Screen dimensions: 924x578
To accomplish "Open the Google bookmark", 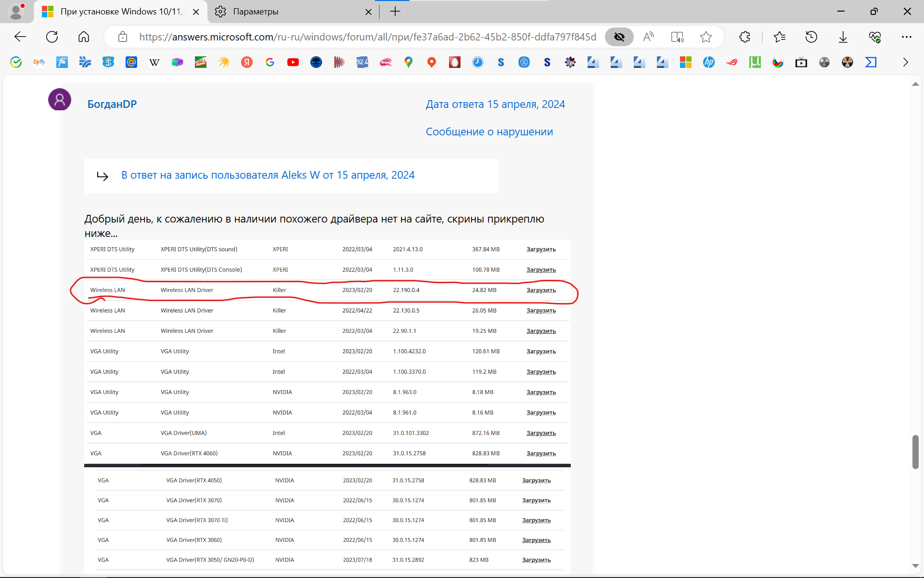I will click(270, 62).
